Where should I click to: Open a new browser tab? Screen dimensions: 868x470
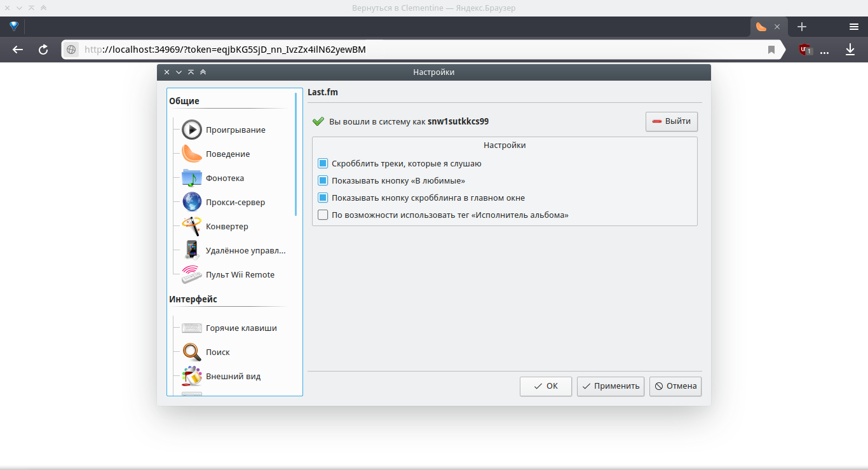(802, 27)
